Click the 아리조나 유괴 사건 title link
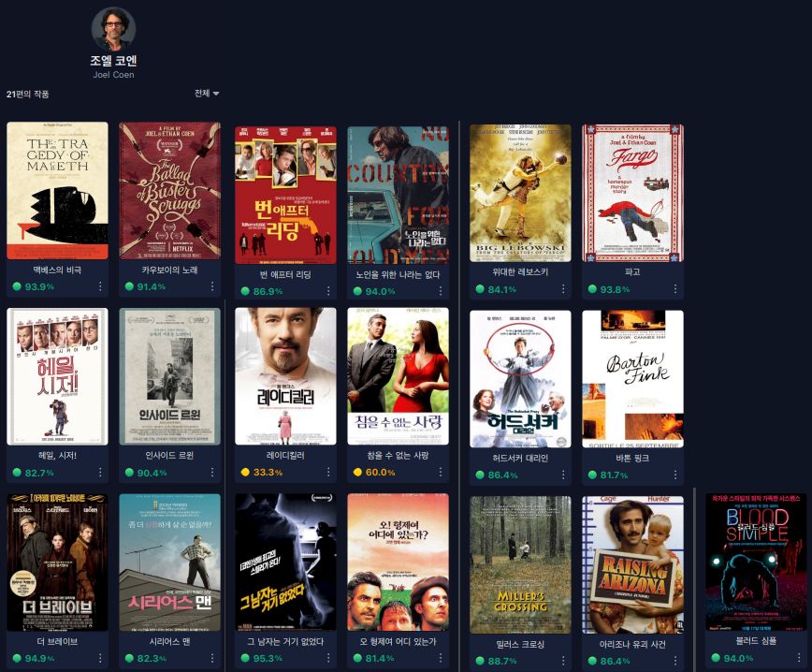This screenshot has height=672, width=812. pyautogui.click(x=632, y=645)
